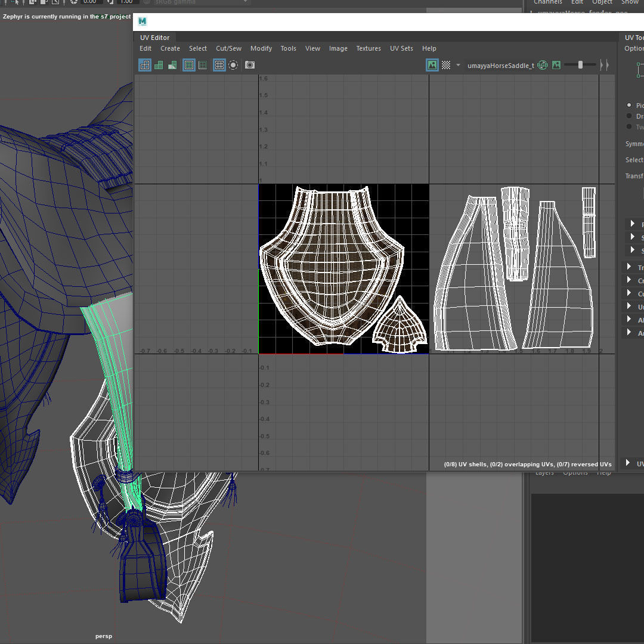Image resolution: width=644 pixels, height=644 pixels.
Task: Expand the bottom 'UV' section in the toolkit
Action: point(628,463)
